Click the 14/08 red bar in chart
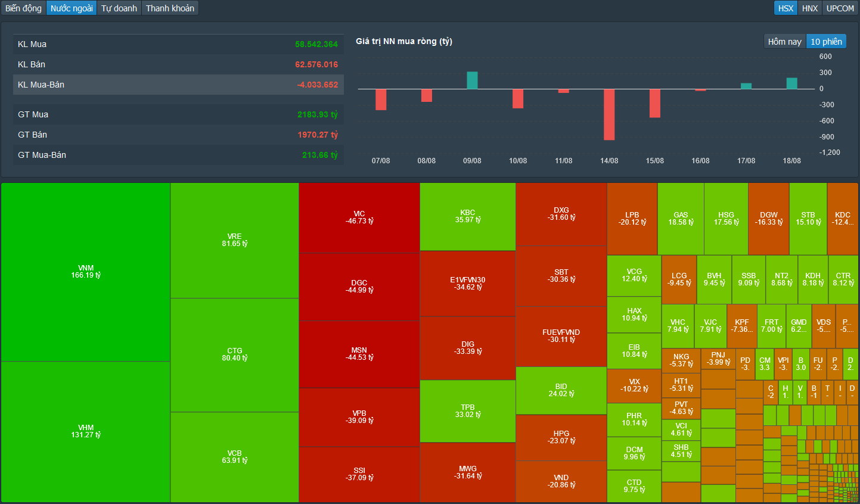The width and height of the screenshot is (860, 504). [x=609, y=114]
